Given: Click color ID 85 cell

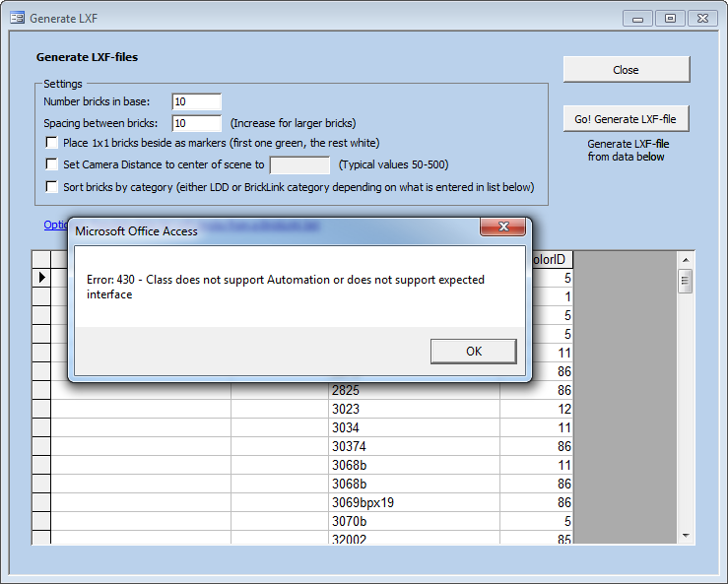Looking at the screenshot, I should pyautogui.click(x=536, y=538).
